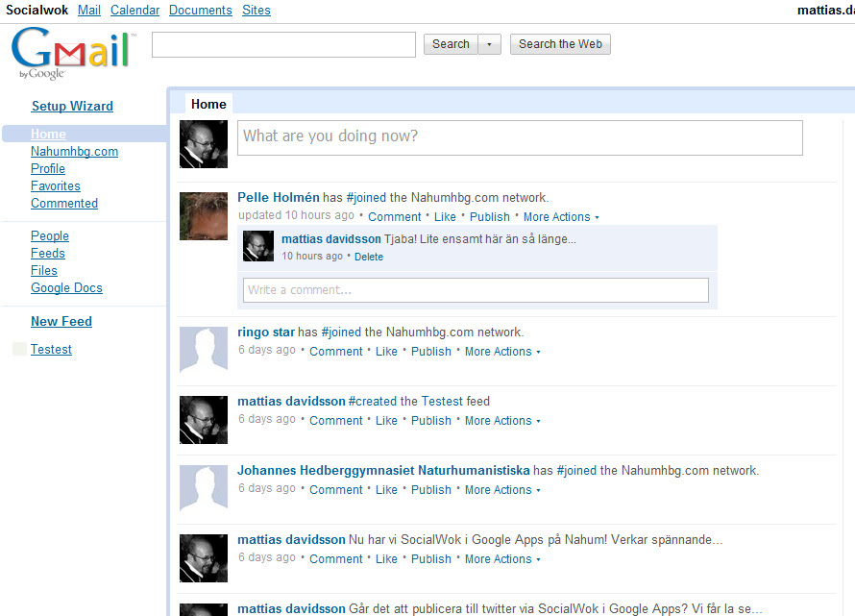Comment on ringo star's post

336,352
